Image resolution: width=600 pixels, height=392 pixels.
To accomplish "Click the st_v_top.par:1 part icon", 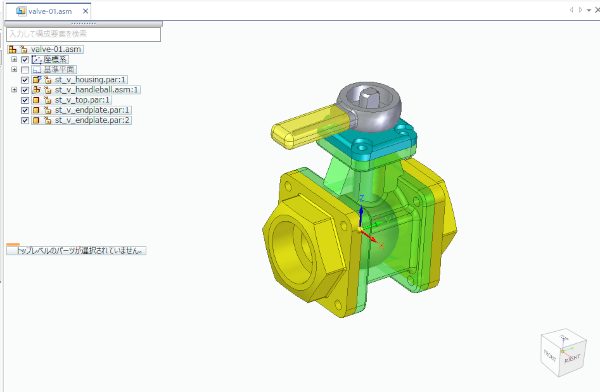I will 36,100.
